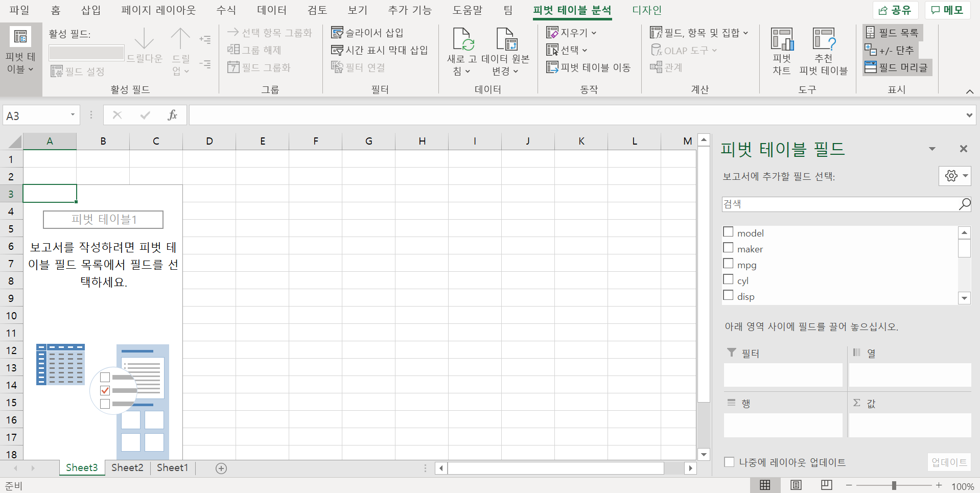Open the 도움말 tab
The width and height of the screenshot is (980, 493).
click(468, 10)
